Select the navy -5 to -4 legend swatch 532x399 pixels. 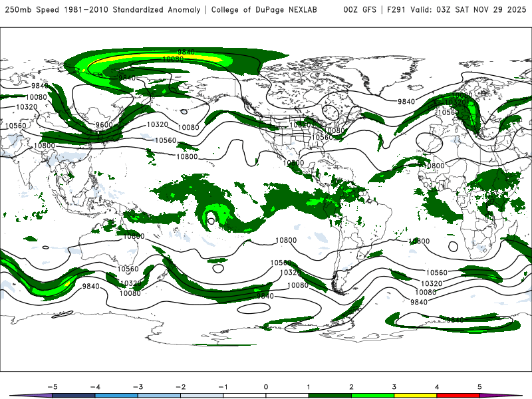click(74, 396)
